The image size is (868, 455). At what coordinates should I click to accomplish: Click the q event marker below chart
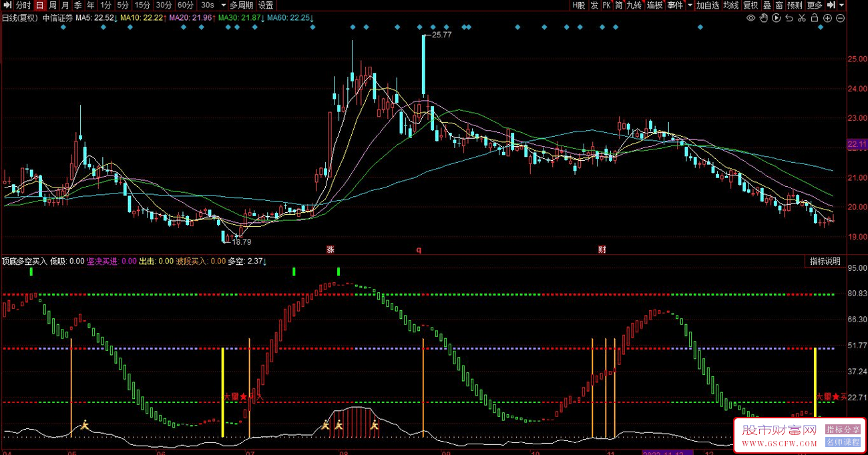click(x=419, y=250)
